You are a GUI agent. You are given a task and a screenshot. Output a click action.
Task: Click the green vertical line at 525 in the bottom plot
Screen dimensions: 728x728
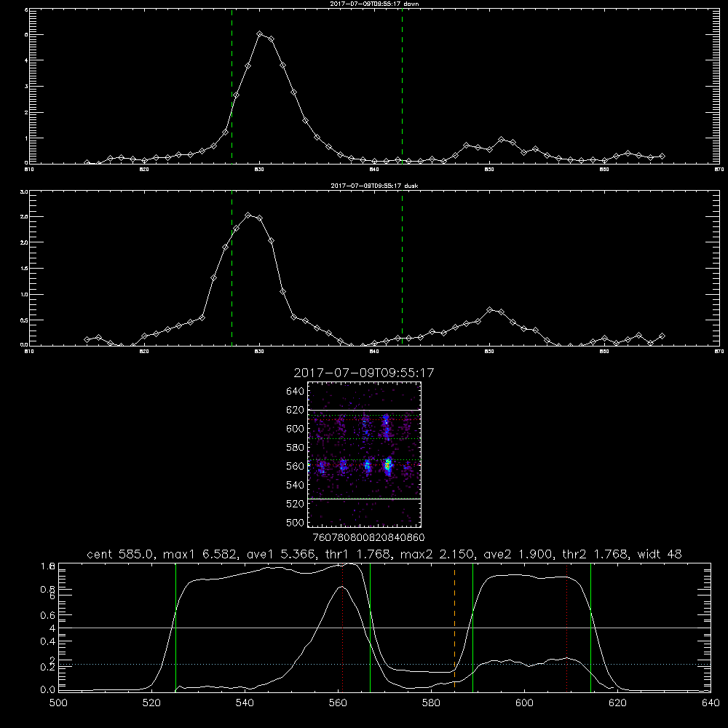(175, 628)
